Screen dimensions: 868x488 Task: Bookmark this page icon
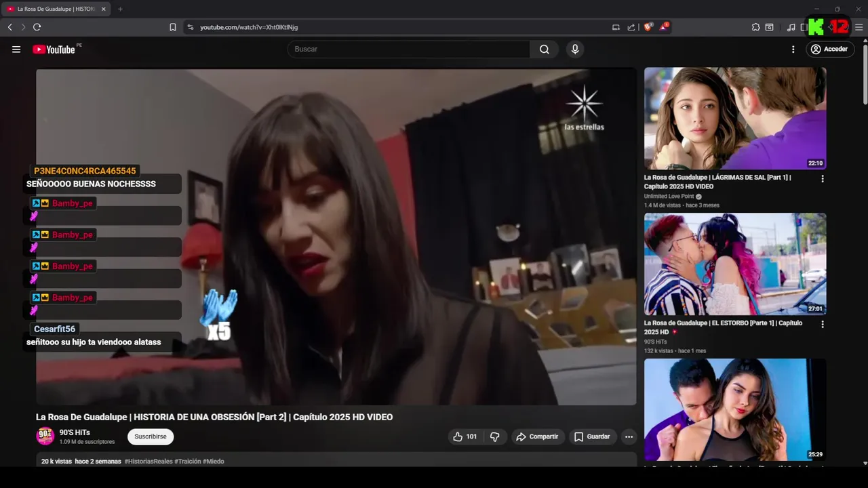pyautogui.click(x=173, y=27)
